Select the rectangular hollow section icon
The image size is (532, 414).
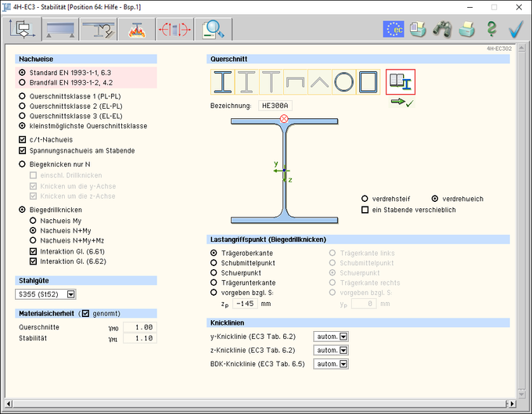tap(368, 81)
